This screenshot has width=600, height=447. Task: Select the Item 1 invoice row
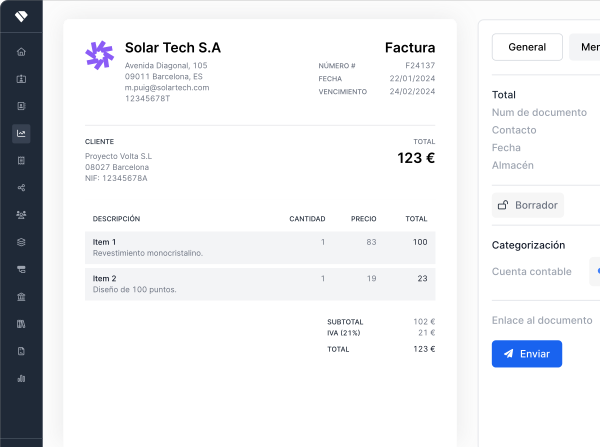(260, 247)
